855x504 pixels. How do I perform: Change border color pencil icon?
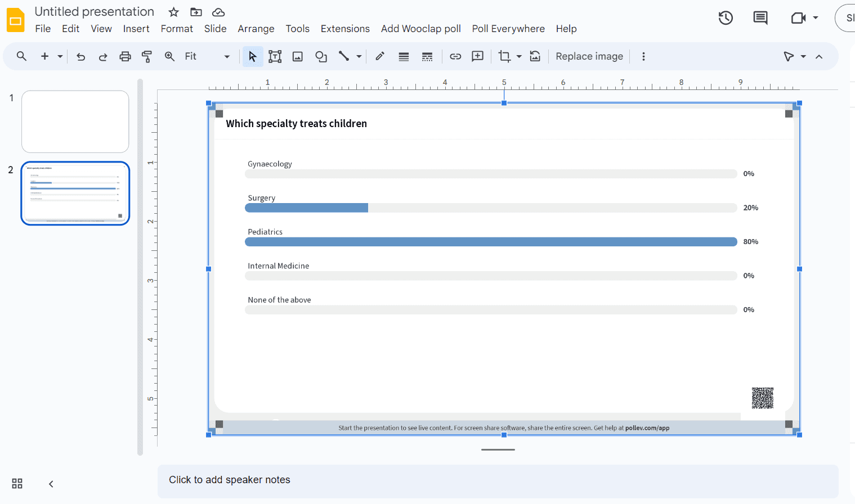tap(380, 56)
